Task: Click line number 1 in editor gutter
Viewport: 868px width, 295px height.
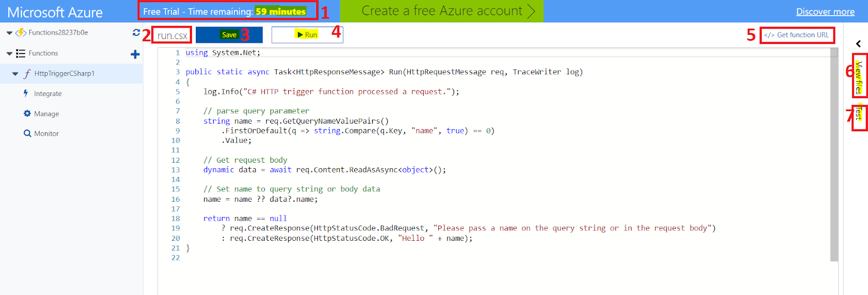Action: pyautogui.click(x=177, y=53)
